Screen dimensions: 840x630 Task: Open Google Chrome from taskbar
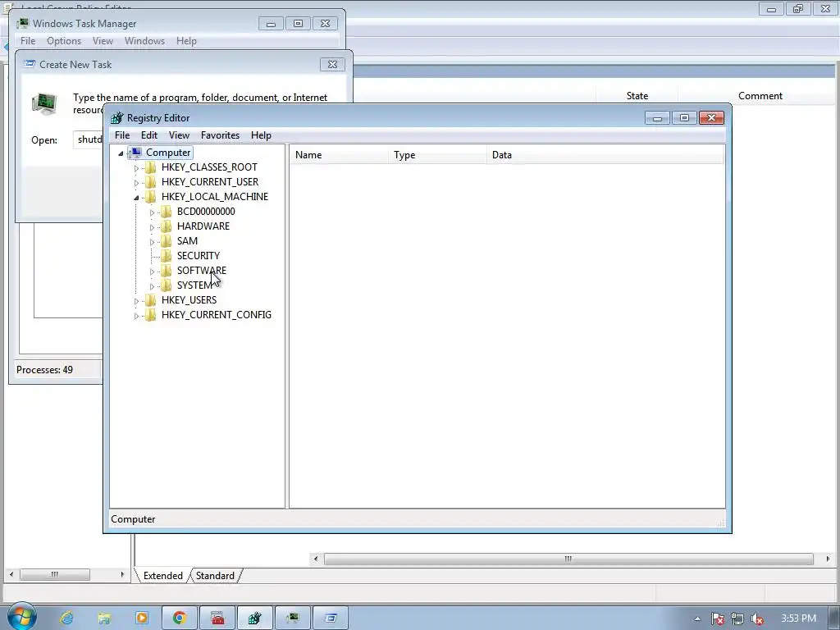coord(180,619)
